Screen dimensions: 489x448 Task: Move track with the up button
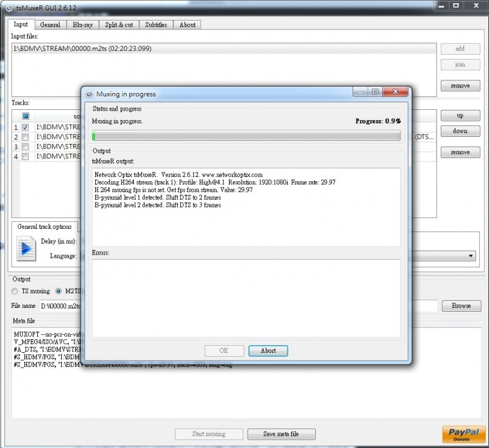460,116
